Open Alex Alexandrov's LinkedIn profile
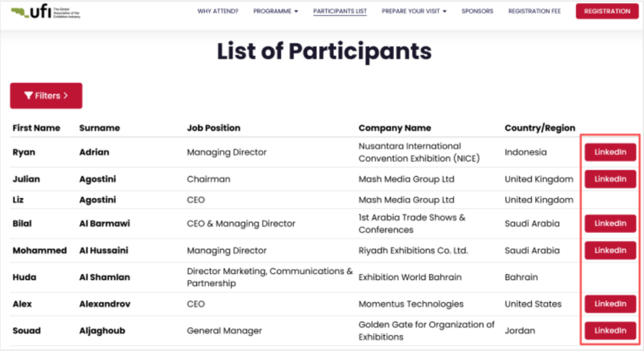Viewport: 644px width, 351px height. coord(610,304)
